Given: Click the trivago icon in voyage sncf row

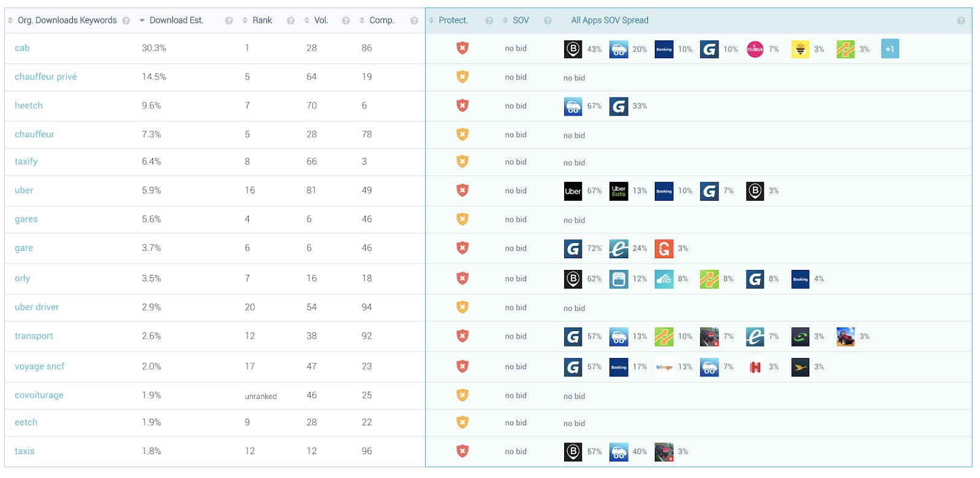Looking at the screenshot, I should [664, 367].
